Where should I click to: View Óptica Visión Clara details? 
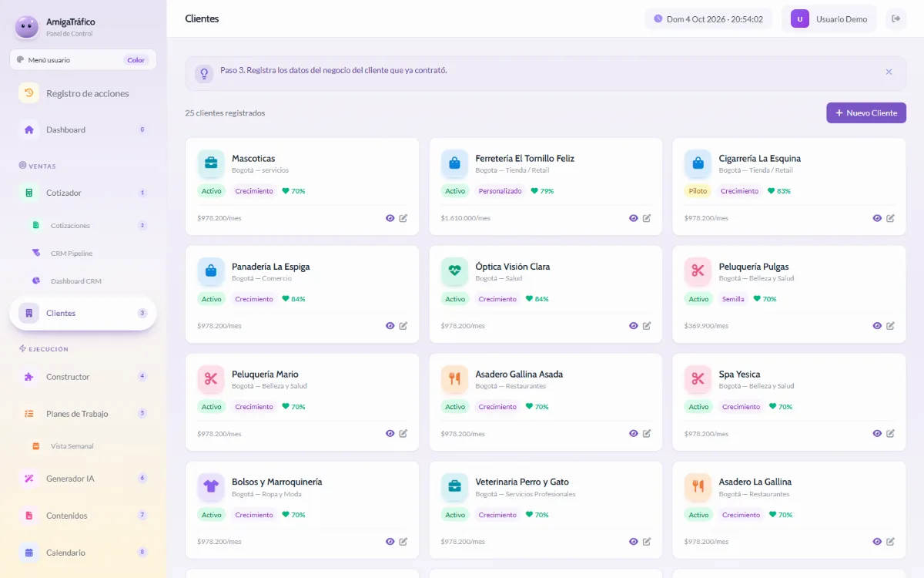tap(634, 326)
